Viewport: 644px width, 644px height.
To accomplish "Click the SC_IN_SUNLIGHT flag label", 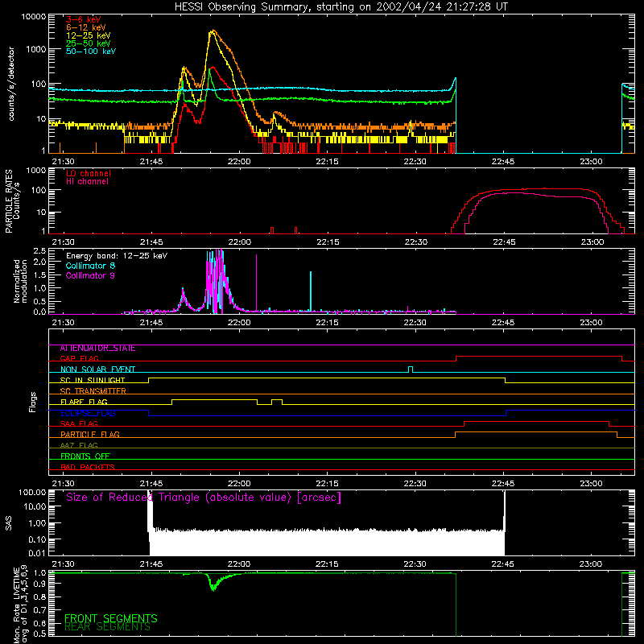I will click(x=93, y=380).
